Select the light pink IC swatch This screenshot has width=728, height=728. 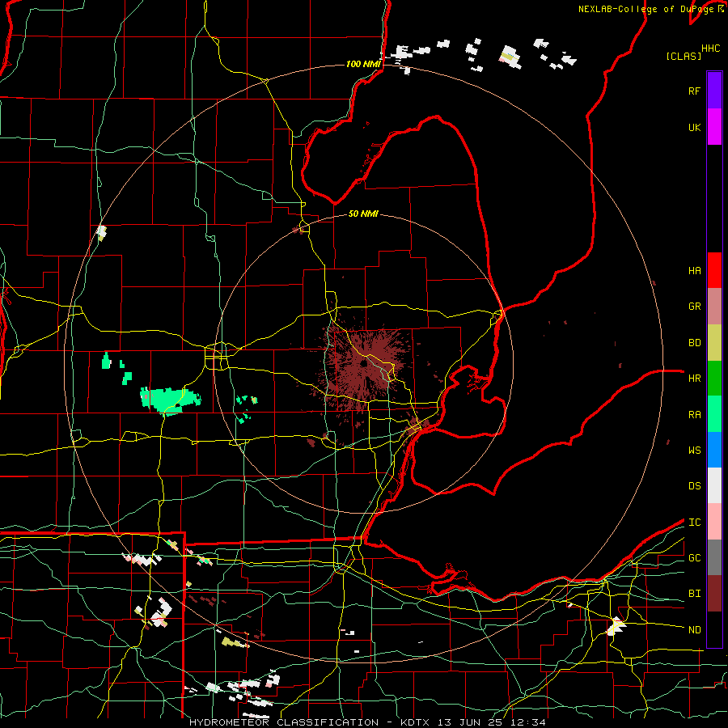pyautogui.click(x=714, y=522)
